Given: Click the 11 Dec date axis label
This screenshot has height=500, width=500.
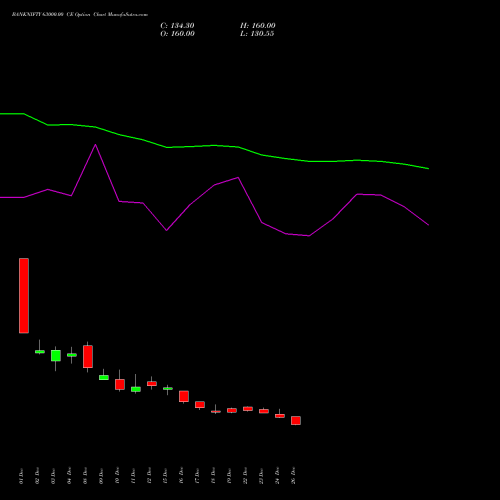Looking at the screenshot, I should pos(133,476).
